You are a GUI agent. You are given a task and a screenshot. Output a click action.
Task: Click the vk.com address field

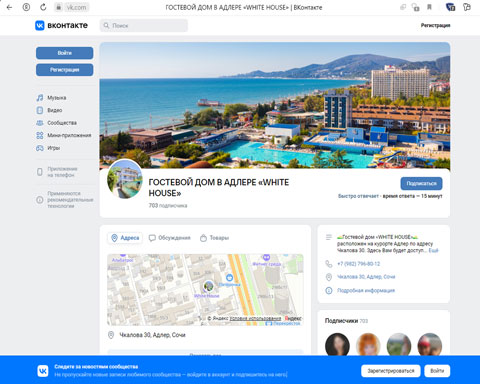point(76,7)
